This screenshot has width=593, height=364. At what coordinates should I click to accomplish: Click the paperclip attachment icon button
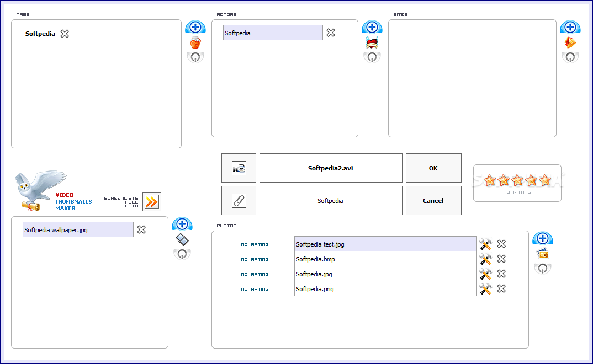click(239, 201)
